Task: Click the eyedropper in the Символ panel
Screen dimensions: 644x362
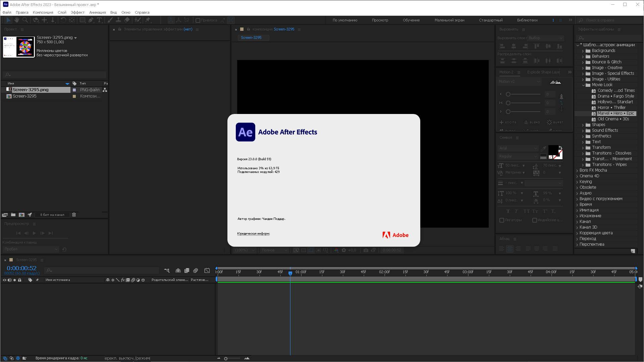Action: coord(543,148)
